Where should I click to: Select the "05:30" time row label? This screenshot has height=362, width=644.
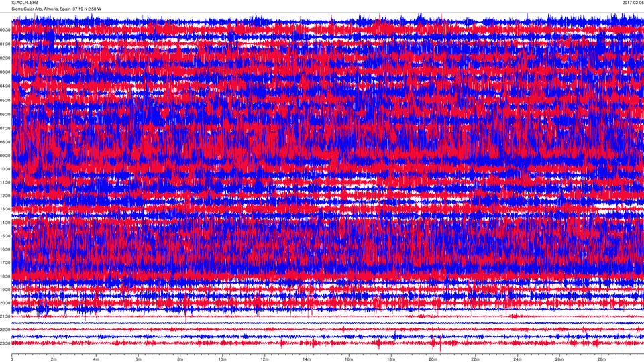5,100
